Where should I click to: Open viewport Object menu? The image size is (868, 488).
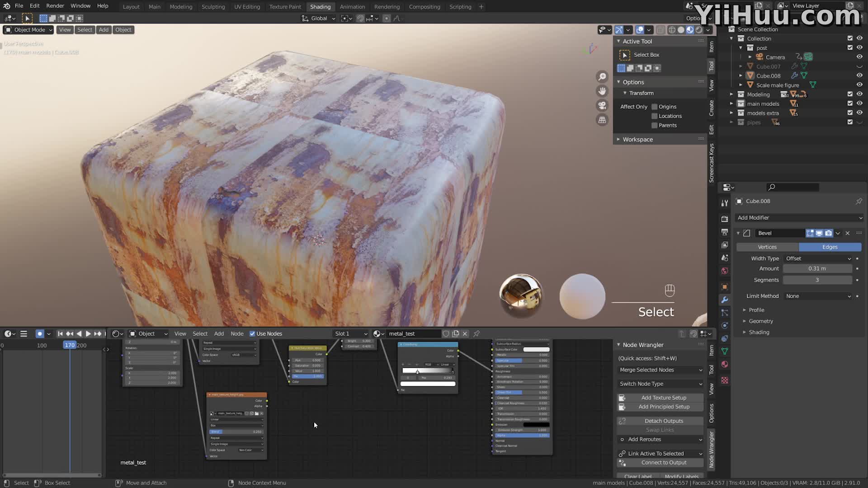tap(123, 30)
